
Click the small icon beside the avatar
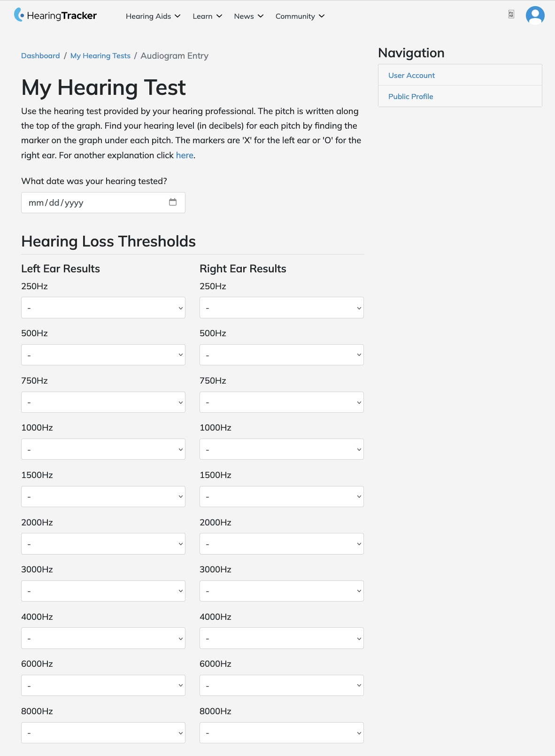click(x=511, y=15)
